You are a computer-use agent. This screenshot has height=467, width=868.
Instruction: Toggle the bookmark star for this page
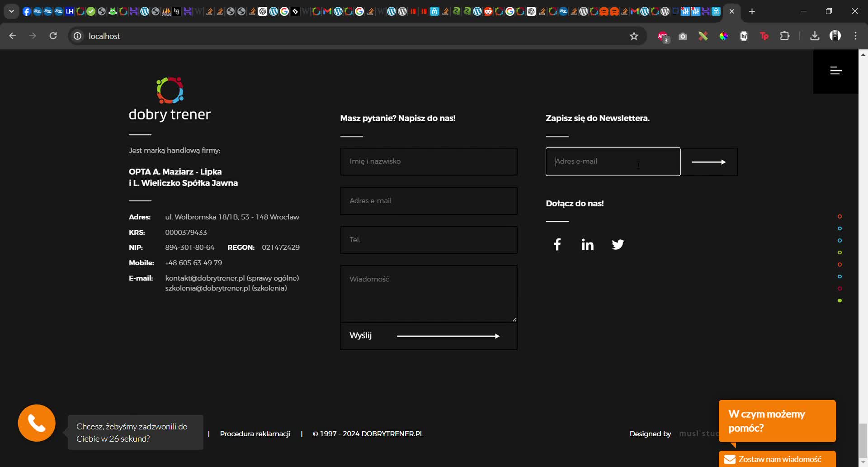coord(634,36)
